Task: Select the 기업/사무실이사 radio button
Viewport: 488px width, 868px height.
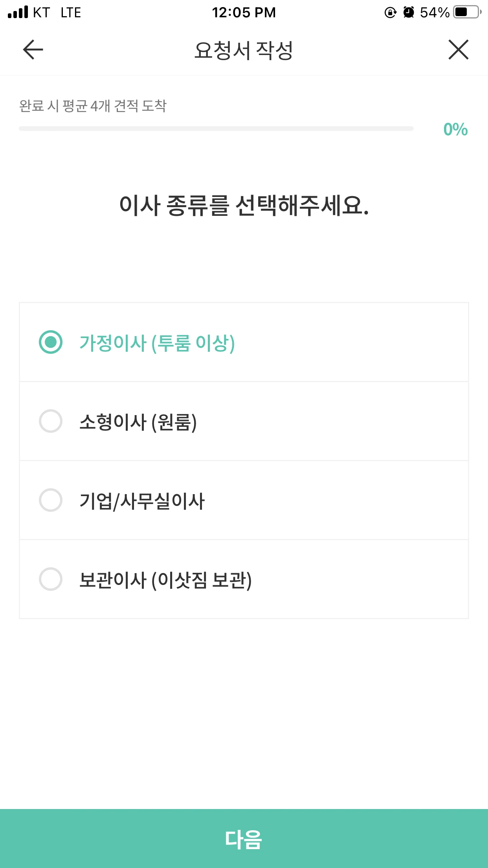Action: 51,500
